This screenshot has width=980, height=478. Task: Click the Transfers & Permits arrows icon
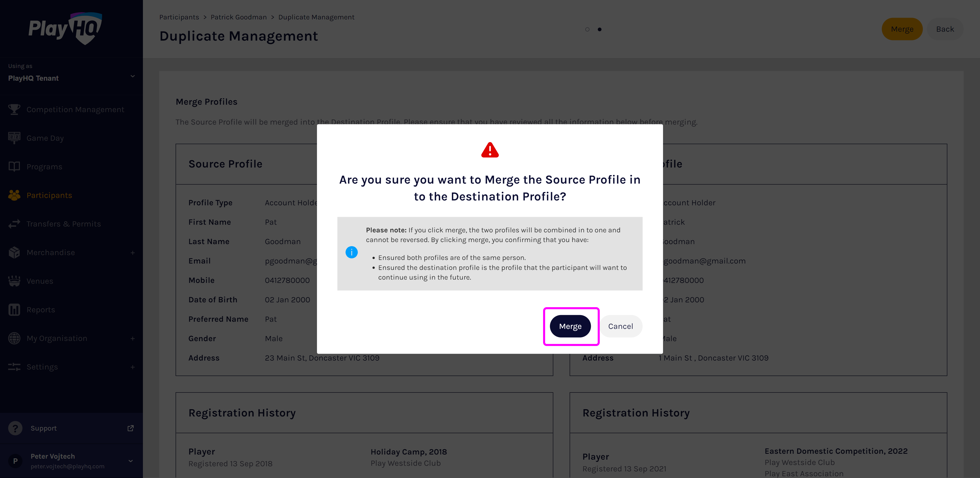coord(14,224)
